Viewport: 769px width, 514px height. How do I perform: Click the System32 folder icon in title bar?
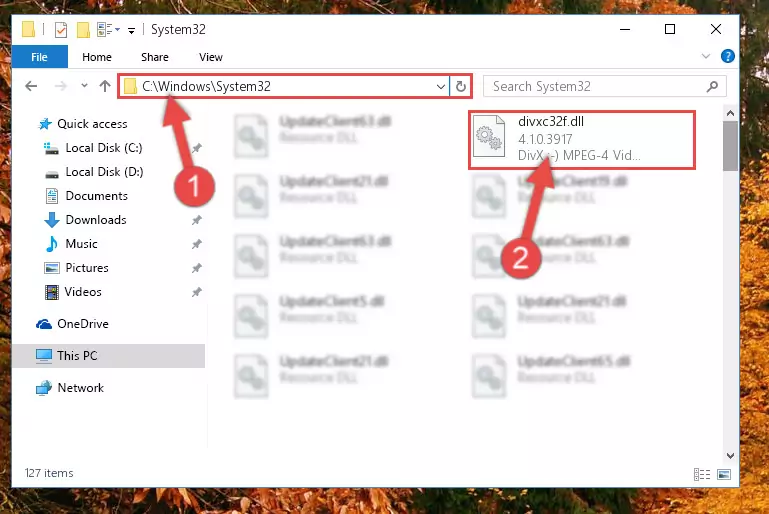point(28,30)
